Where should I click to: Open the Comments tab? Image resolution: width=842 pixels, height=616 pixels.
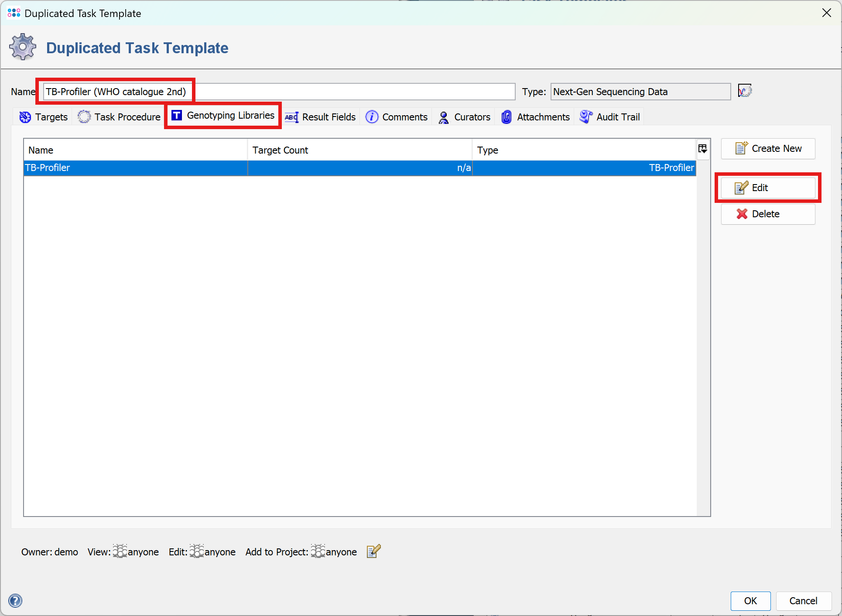click(x=397, y=117)
